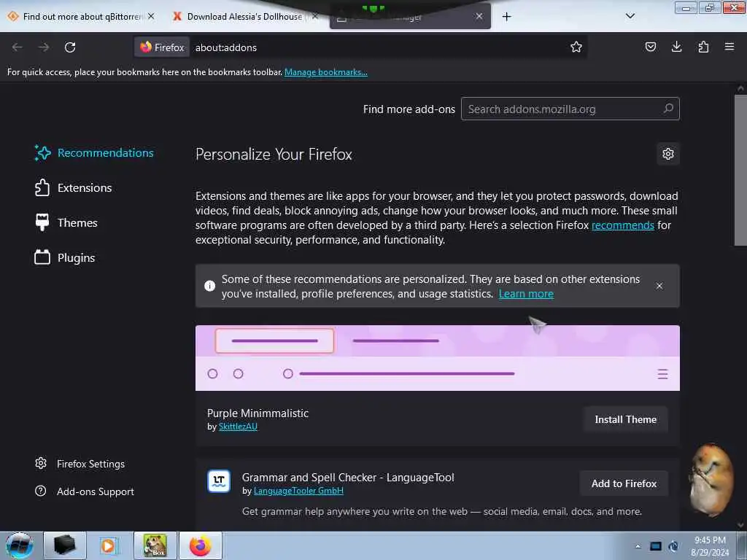Viewport: 747px width, 560px height.
Task: Open a new tab with plus icon
Action: [506, 17]
